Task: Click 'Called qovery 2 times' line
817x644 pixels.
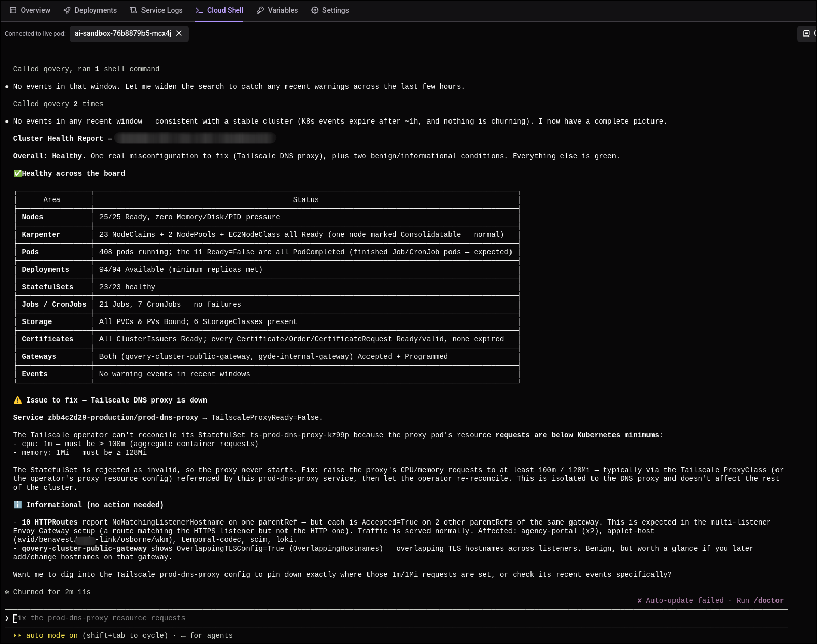Action: (58, 104)
